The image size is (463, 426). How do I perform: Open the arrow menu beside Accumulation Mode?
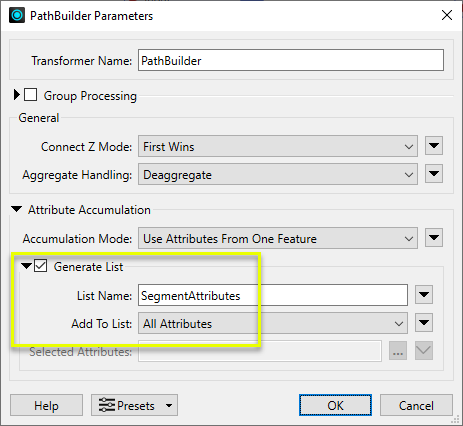pyautogui.click(x=434, y=238)
